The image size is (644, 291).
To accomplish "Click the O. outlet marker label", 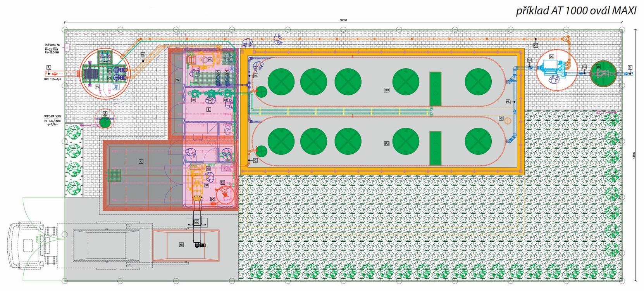I will tap(630, 68).
